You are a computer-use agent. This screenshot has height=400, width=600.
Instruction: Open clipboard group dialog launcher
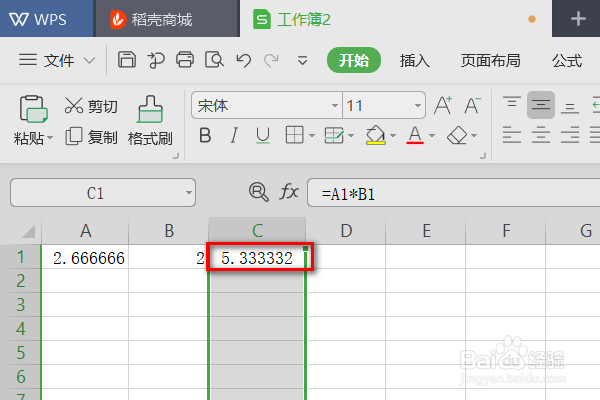176,156
